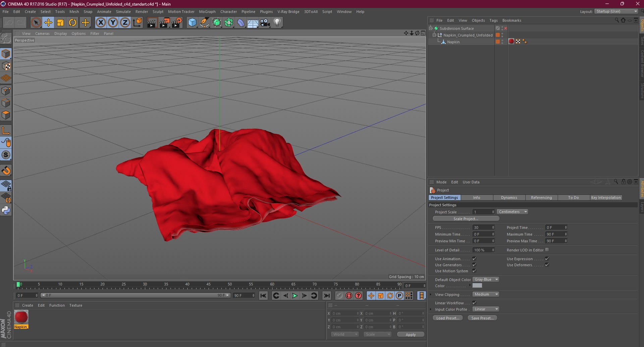Click the Save Preset button
This screenshot has height=347, width=644.
pos(482,318)
